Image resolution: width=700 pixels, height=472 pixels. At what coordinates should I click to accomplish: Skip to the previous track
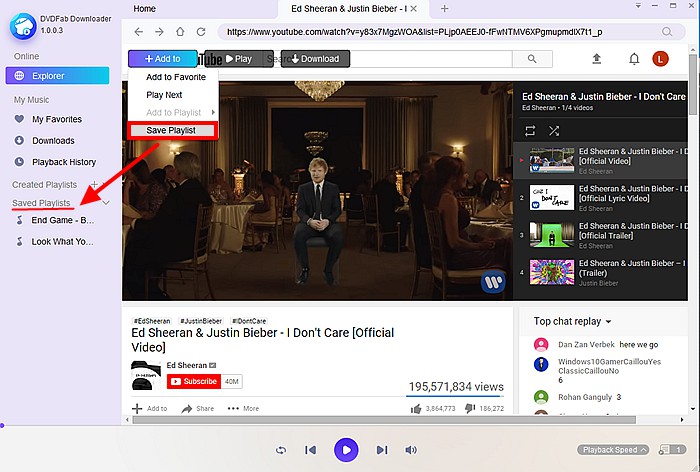coord(310,450)
